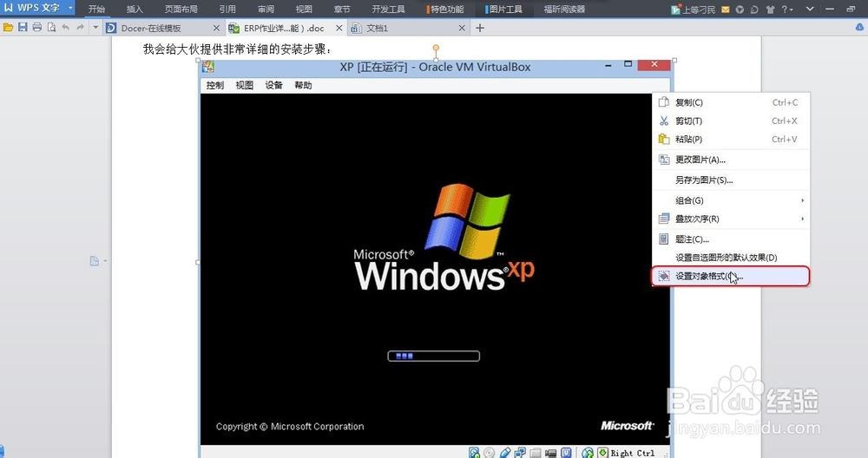
Task: Click the scissors icon beside 剪切(T)
Action: click(664, 121)
